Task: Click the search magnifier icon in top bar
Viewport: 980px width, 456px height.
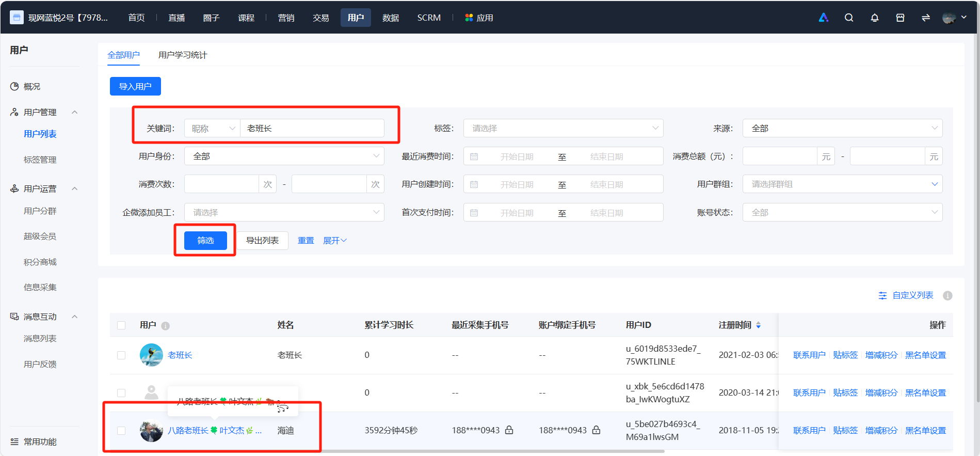Action: click(x=848, y=18)
